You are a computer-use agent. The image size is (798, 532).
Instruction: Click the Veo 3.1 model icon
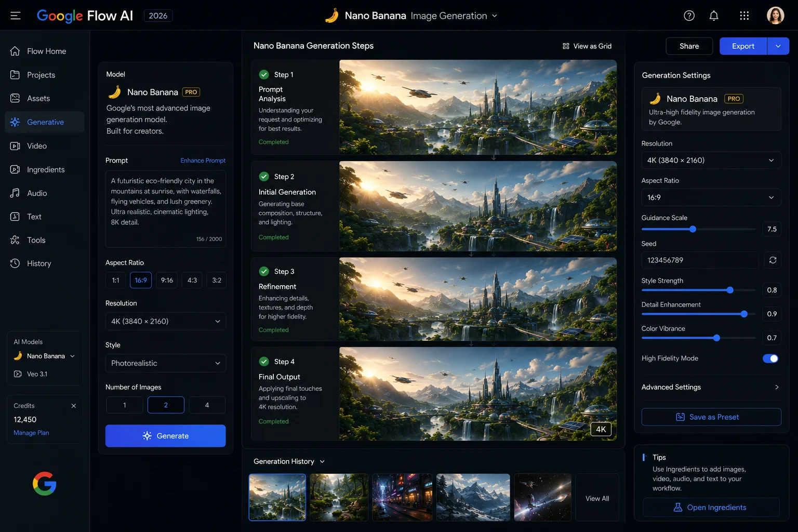(x=18, y=374)
